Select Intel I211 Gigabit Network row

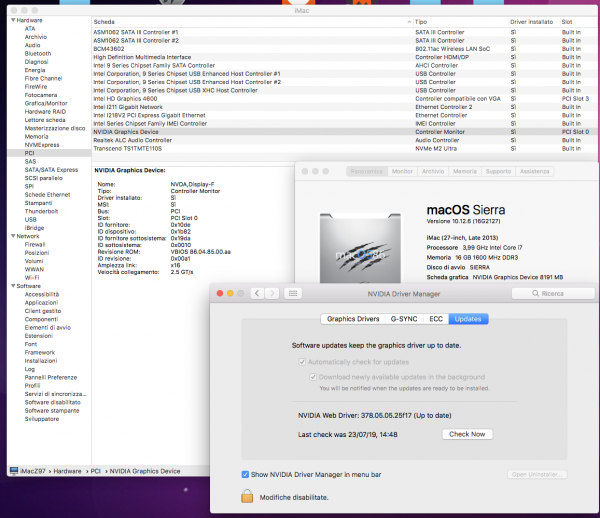344,107
